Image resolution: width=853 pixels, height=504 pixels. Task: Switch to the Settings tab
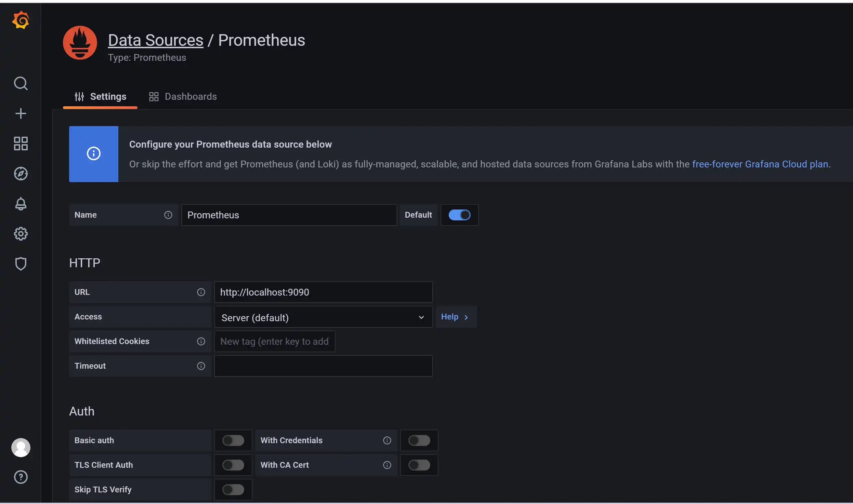point(100,97)
